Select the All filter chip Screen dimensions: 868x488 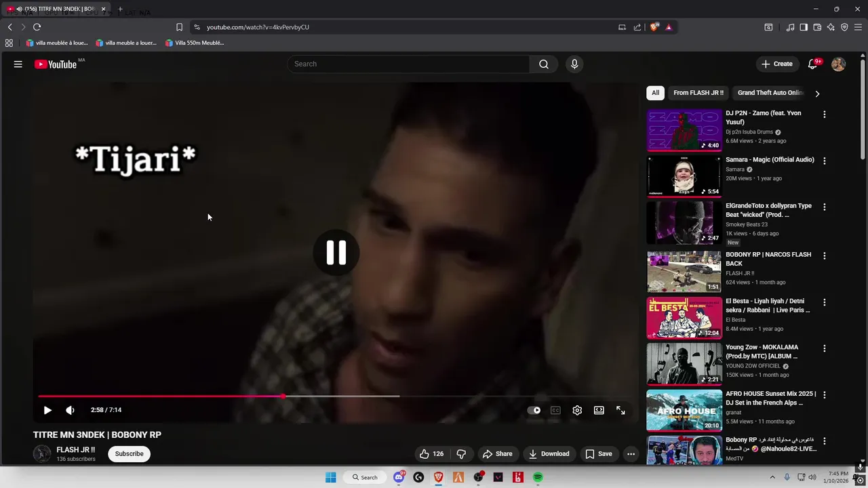[x=655, y=93]
